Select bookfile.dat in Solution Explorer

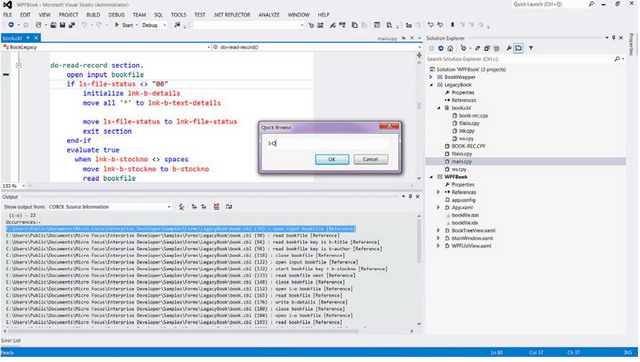pos(465,216)
